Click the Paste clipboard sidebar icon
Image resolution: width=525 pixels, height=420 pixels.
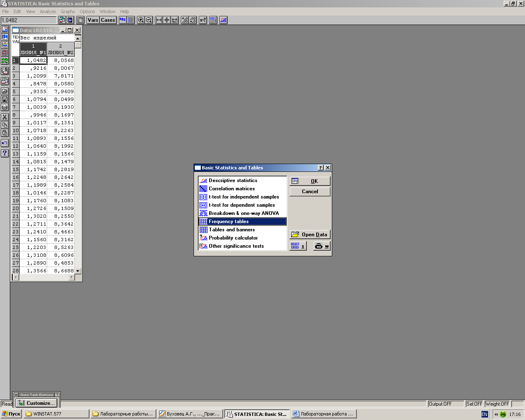5,133
